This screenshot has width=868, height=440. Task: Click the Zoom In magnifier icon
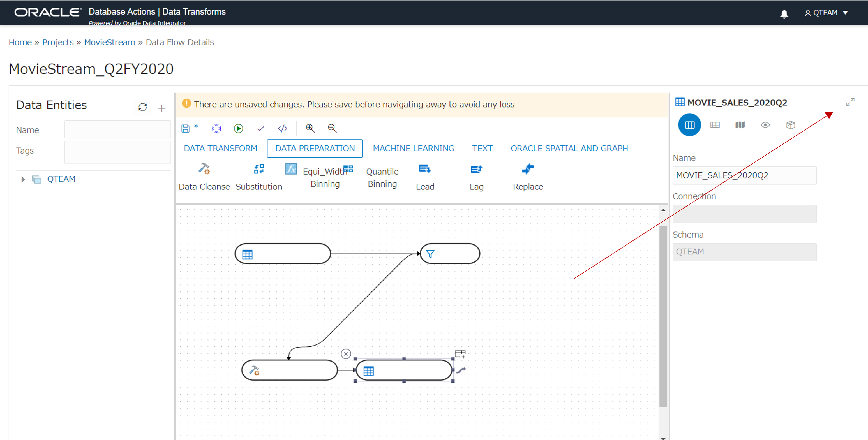click(310, 128)
